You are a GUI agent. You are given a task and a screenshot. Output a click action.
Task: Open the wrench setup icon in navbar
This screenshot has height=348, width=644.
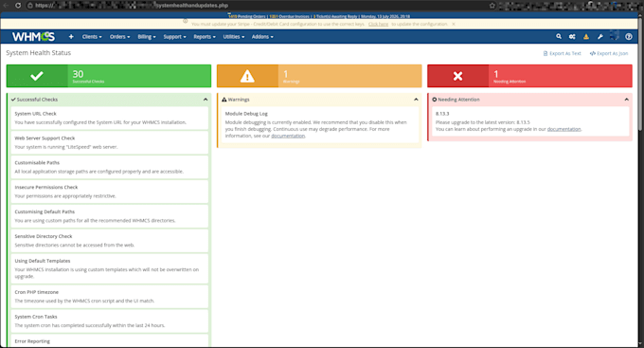(x=600, y=37)
